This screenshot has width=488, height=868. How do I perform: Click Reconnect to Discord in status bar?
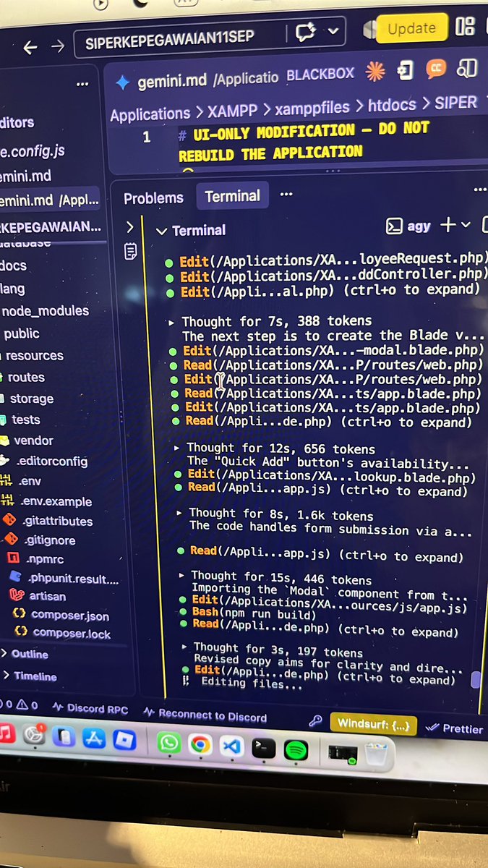[x=205, y=715]
